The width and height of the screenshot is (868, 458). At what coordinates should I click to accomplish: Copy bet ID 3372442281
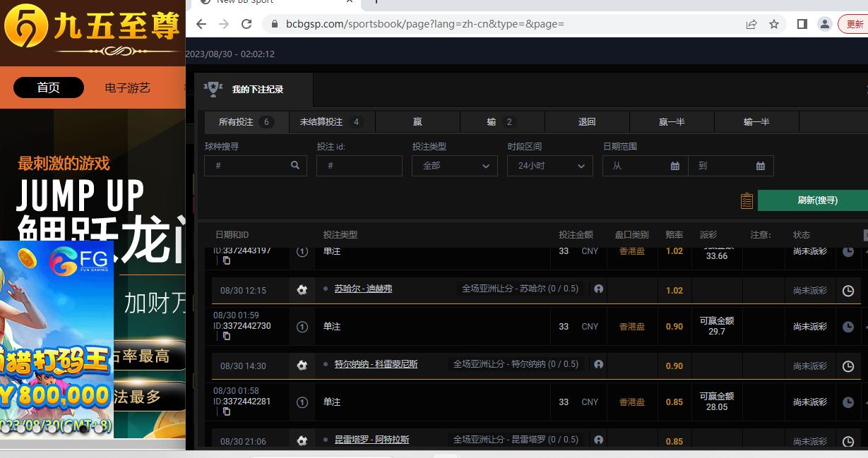click(227, 411)
